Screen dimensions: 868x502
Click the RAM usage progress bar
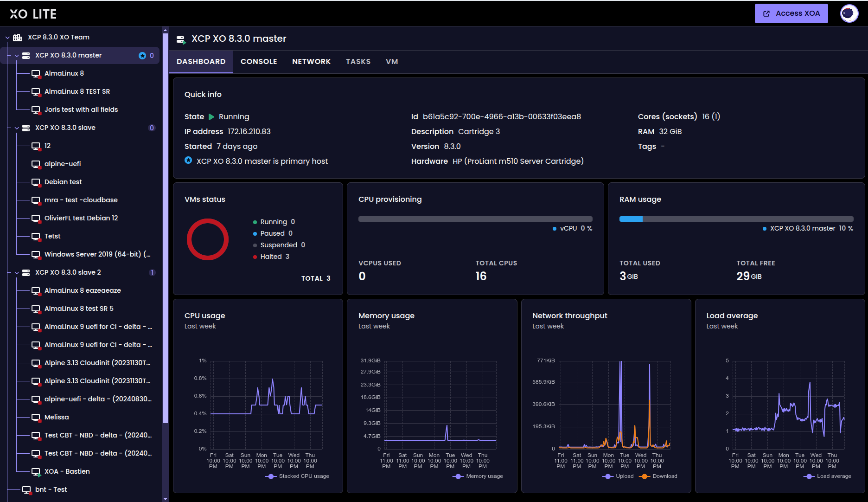(736, 219)
